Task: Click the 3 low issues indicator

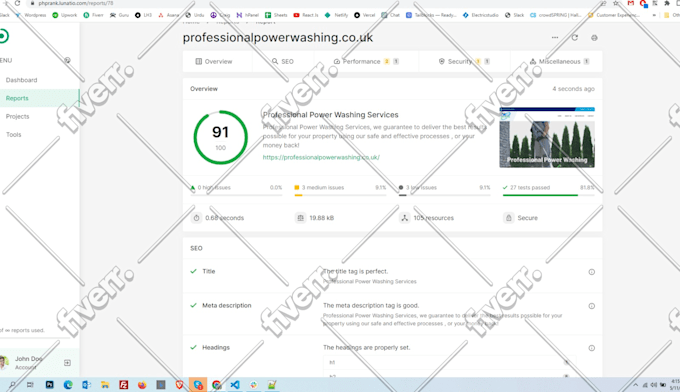Action: click(x=418, y=188)
